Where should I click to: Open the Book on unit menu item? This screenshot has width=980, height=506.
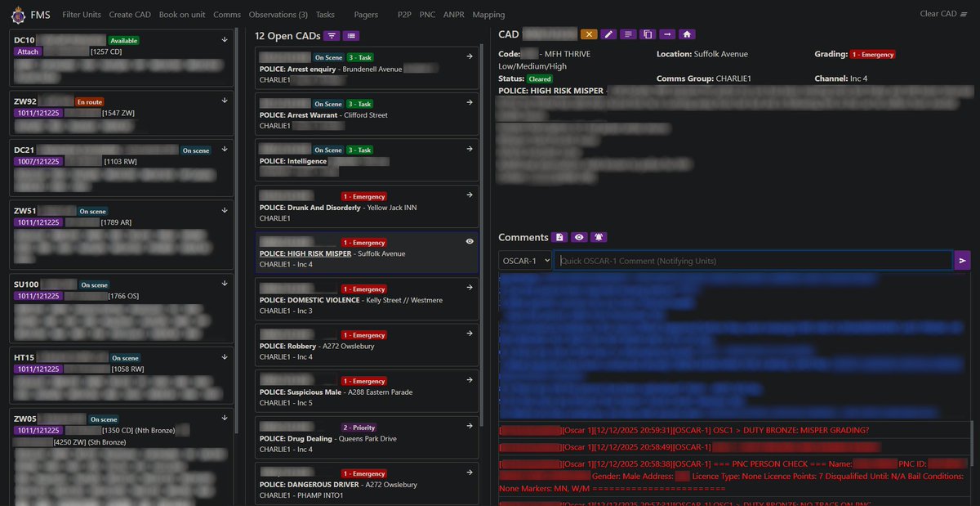(x=182, y=15)
